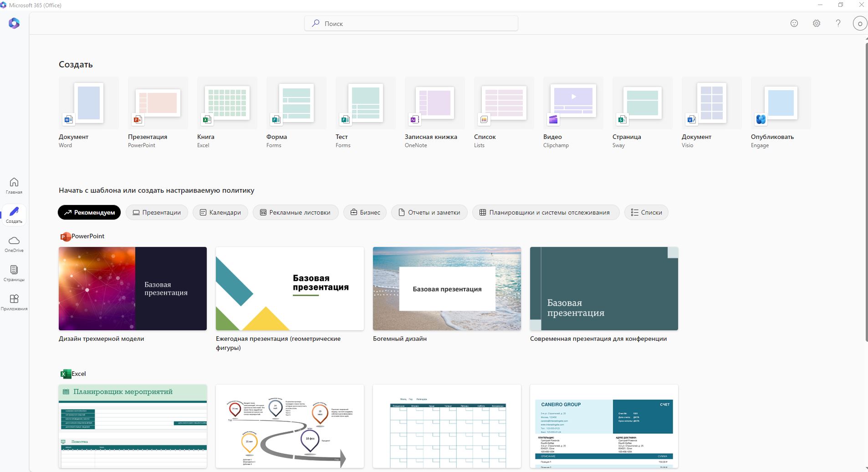Click the Поиск search field
Screen dimensions: 868x472
(x=411, y=23)
